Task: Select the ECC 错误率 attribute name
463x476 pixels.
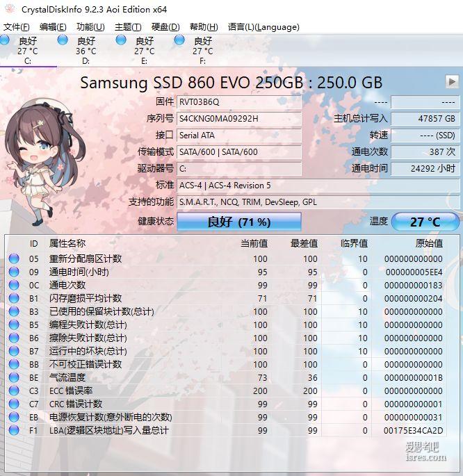Action: click(x=71, y=391)
